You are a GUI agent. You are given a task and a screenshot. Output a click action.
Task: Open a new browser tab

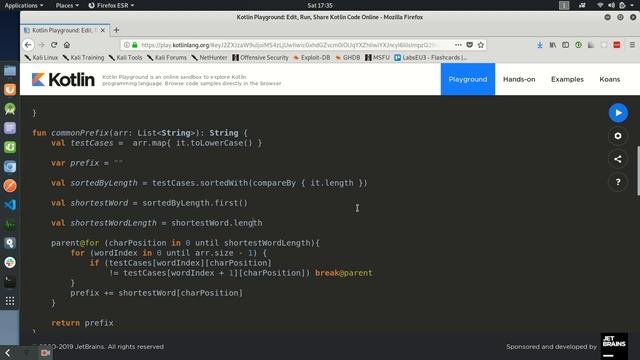(x=116, y=30)
